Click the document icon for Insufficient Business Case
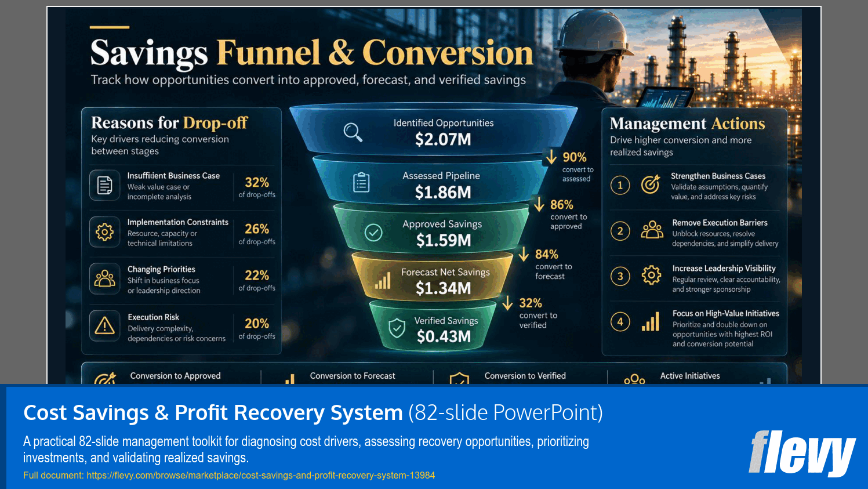Image resolution: width=868 pixels, height=489 pixels. click(x=104, y=185)
